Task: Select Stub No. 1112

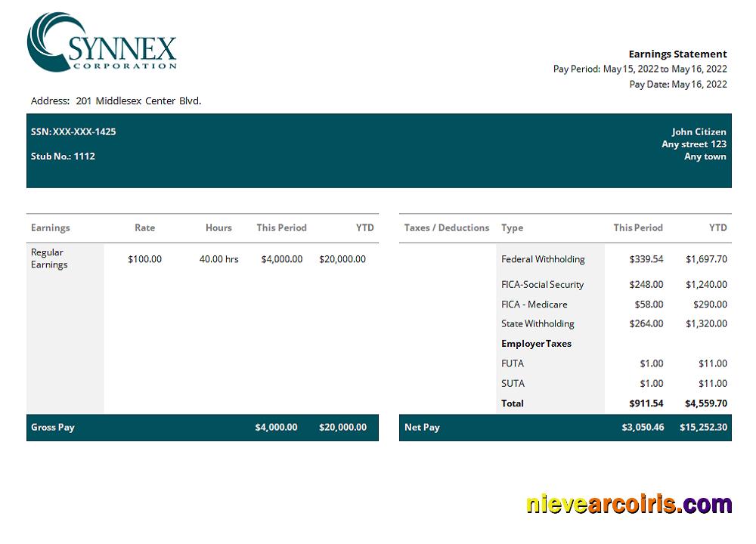Action: click(x=64, y=156)
